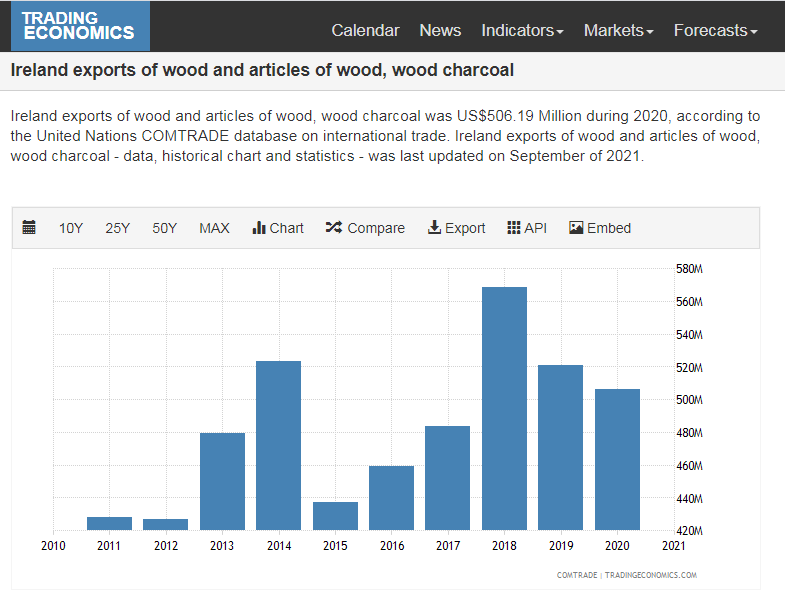
Task: Expand the Indicators dropdown menu
Action: pos(522,30)
